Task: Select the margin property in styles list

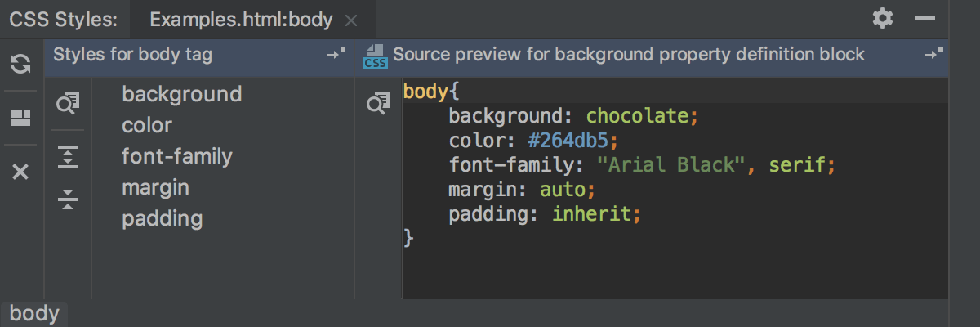Action: tap(155, 187)
